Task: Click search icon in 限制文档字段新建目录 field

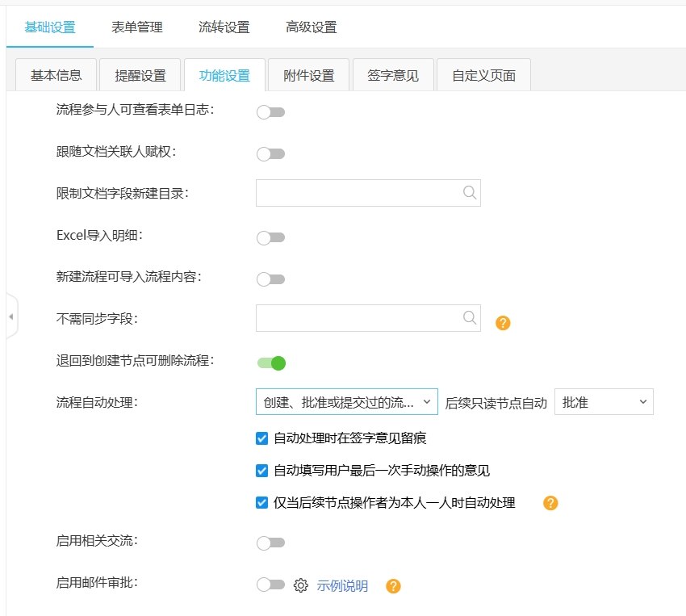Action: click(x=470, y=193)
